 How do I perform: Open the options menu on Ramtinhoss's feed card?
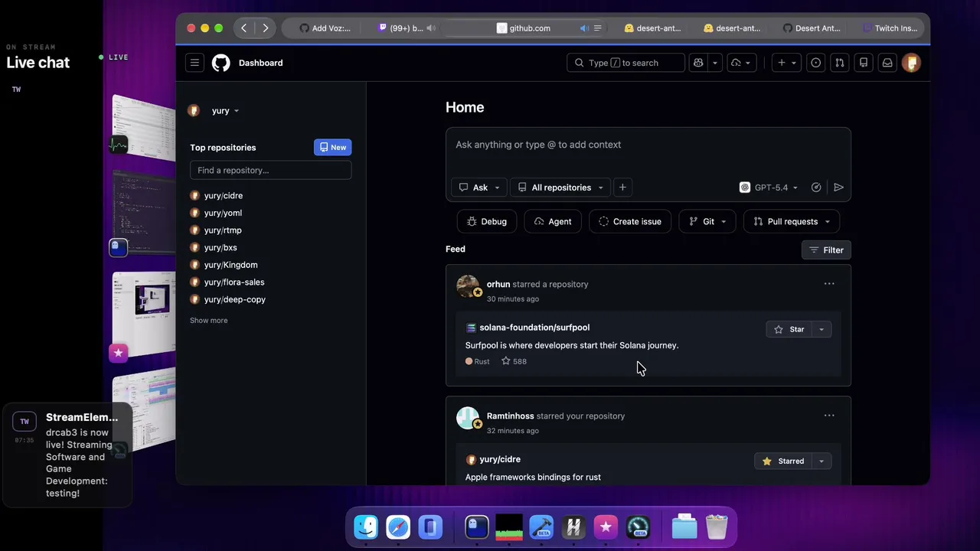tap(829, 416)
